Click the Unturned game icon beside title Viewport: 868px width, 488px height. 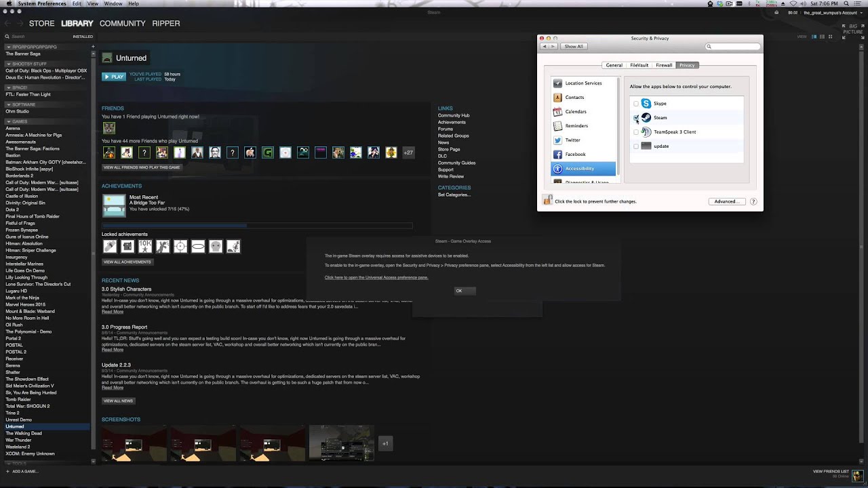point(107,58)
